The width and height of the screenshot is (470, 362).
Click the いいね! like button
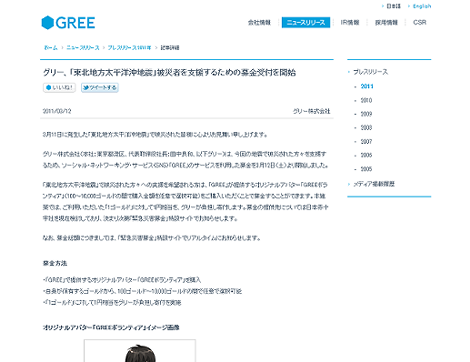coord(59,88)
